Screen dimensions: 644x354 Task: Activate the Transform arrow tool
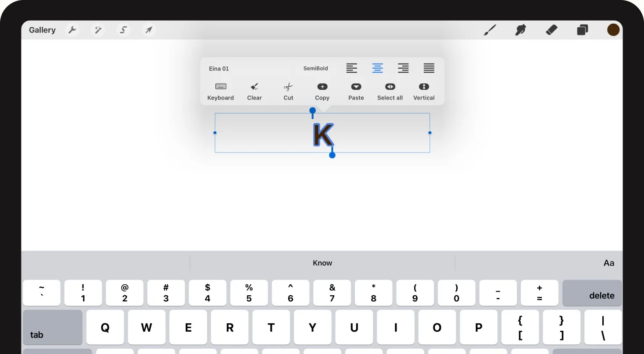[x=149, y=30]
